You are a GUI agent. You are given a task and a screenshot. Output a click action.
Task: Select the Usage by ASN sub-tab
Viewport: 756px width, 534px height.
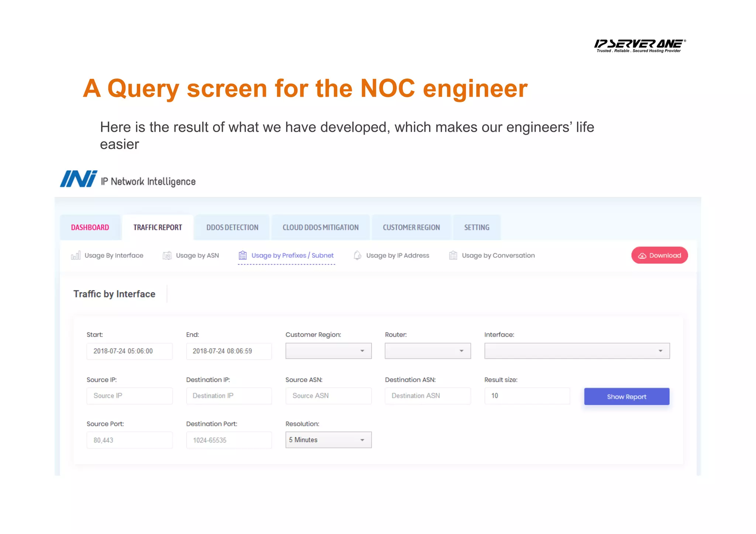[x=191, y=255]
